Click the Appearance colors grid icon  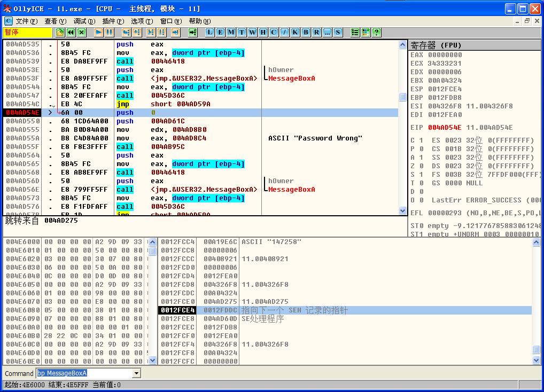tap(366, 33)
